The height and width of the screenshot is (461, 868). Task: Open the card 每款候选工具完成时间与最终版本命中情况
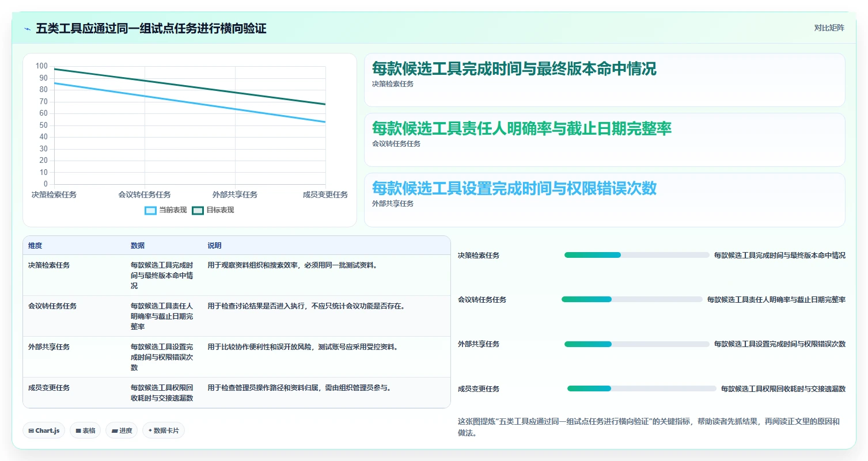604,80
